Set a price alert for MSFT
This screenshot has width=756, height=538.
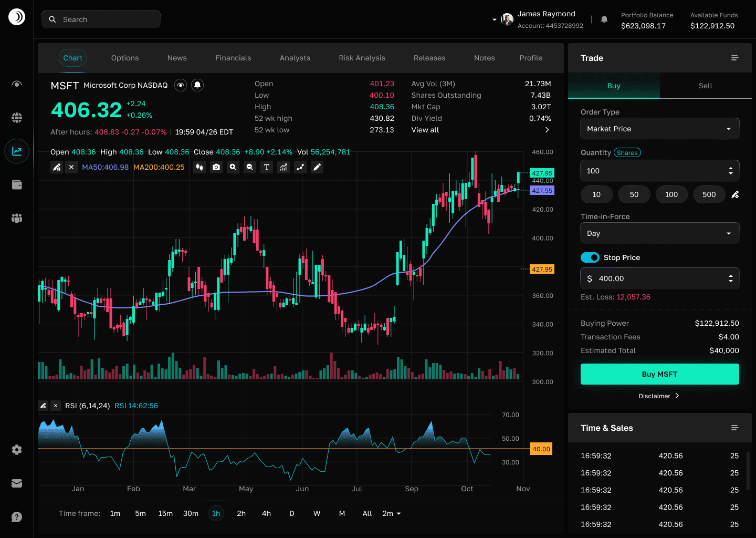coord(197,85)
